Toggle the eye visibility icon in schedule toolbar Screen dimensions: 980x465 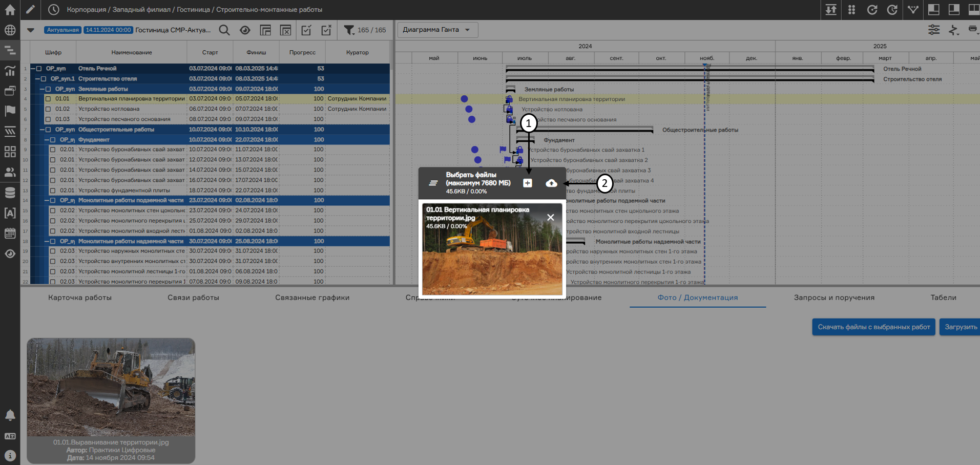(245, 30)
